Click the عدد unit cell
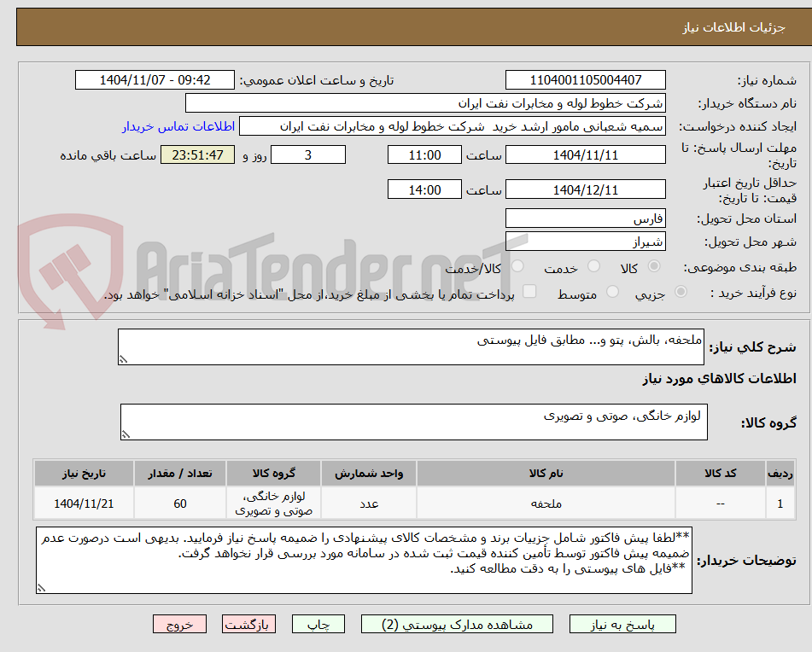Image resolution: width=812 pixels, height=652 pixels. point(369,503)
